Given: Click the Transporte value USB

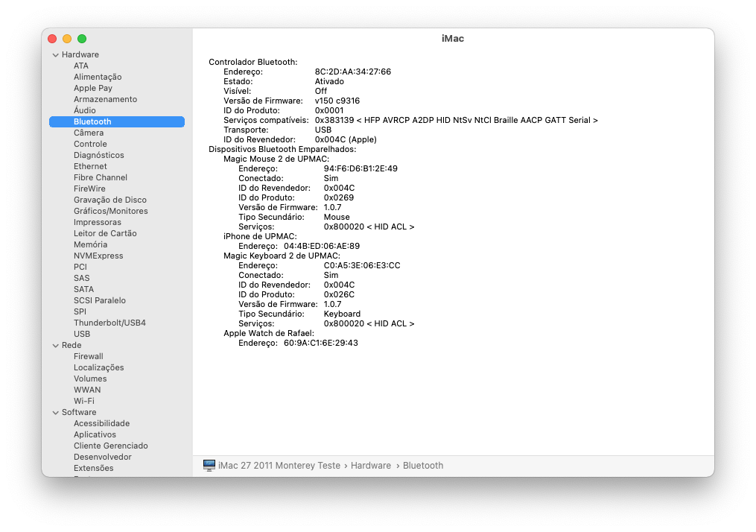Looking at the screenshot, I should coord(323,130).
